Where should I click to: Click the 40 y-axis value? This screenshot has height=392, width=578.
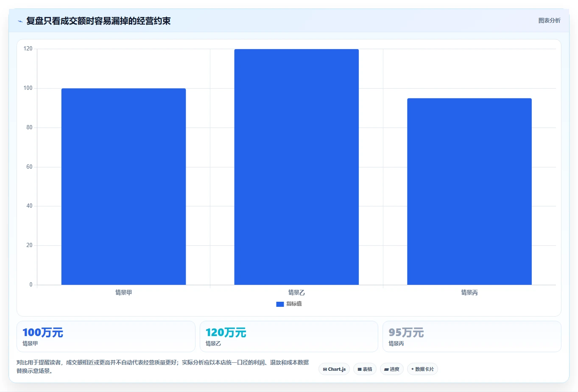[29, 206]
